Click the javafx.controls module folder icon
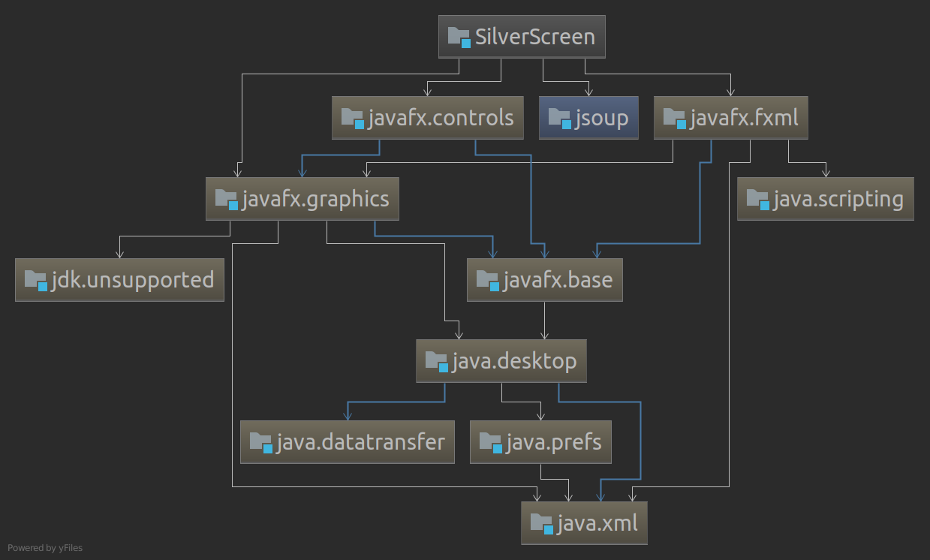This screenshot has height=560, width=930. tap(353, 118)
